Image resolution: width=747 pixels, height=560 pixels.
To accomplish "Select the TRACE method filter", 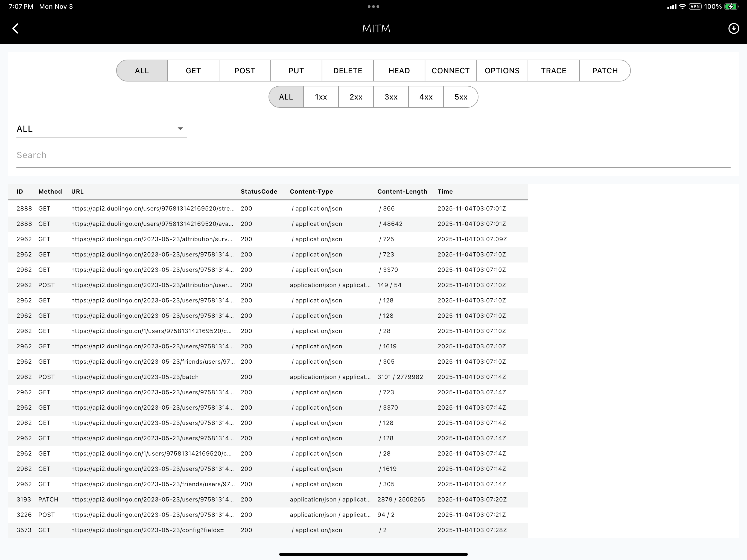I will [x=553, y=71].
